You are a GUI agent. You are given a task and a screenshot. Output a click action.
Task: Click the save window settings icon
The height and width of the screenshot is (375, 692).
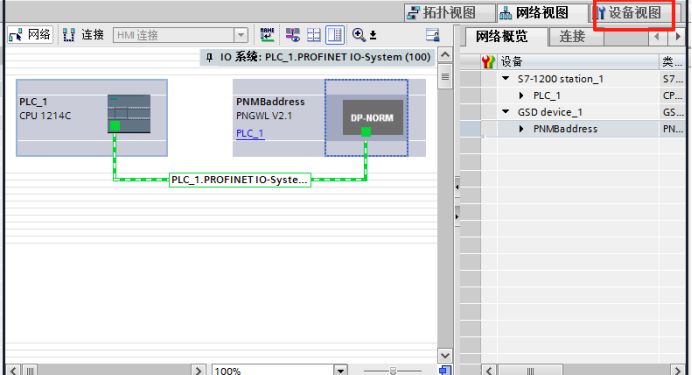click(x=432, y=35)
